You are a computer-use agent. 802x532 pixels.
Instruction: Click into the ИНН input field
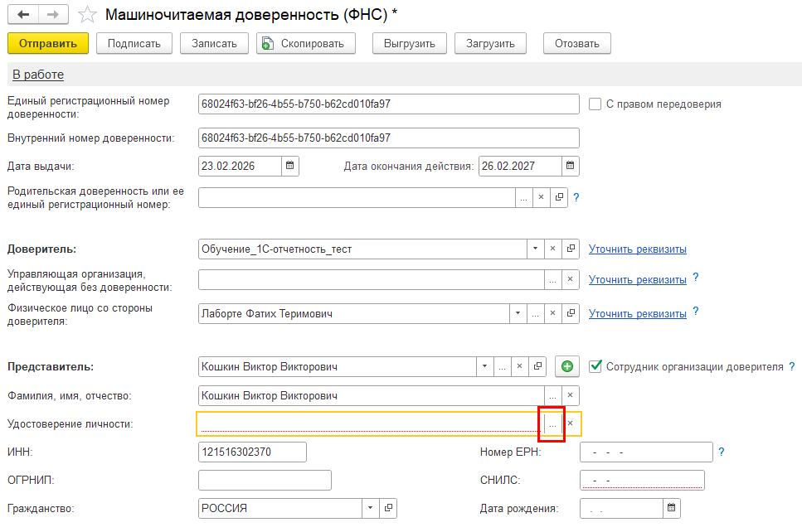pyautogui.click(x=252, y=452)
